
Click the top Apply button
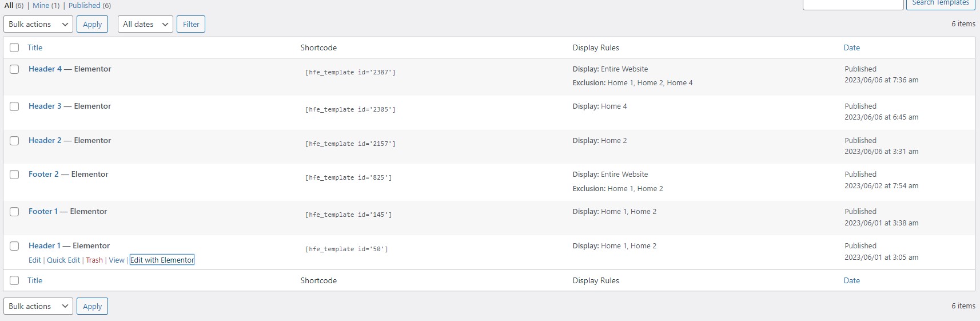point(92,25)
